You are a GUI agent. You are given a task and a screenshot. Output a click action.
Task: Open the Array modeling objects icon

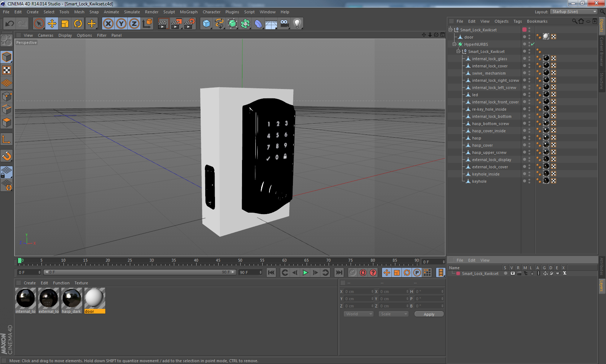(245, 24)
